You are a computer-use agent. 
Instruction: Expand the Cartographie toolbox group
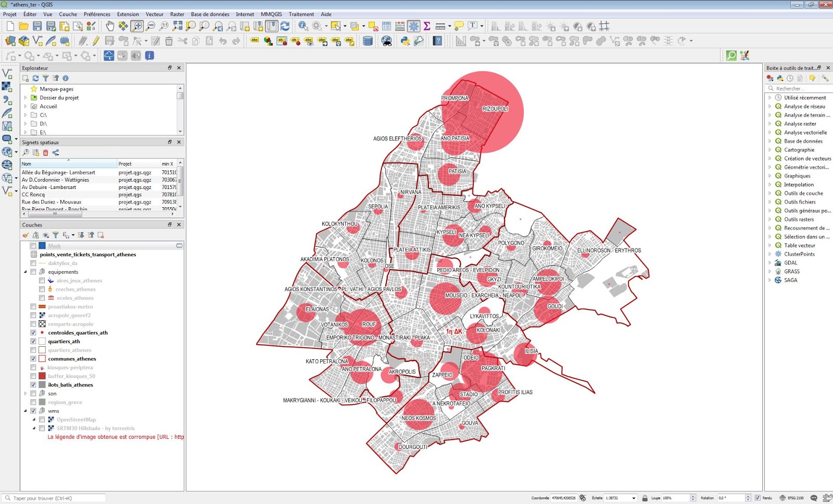(769, 149)
